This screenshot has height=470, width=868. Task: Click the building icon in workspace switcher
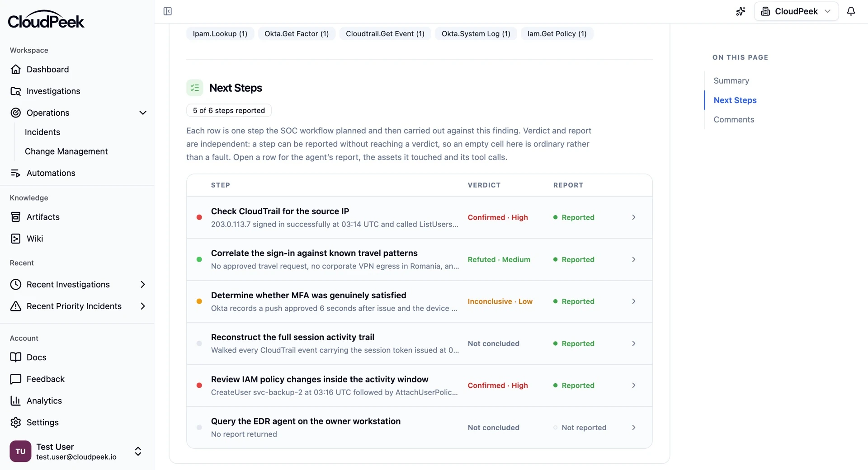765,11
